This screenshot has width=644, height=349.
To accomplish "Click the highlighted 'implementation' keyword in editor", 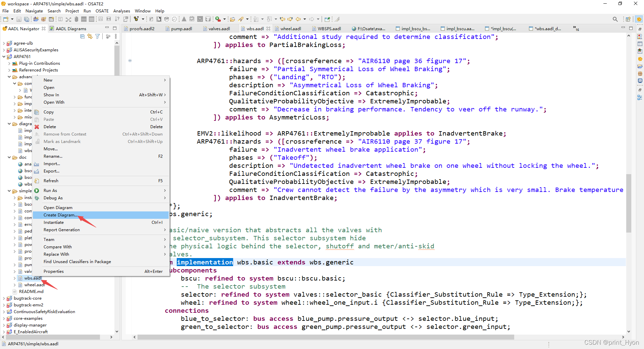I will (205, 262).
